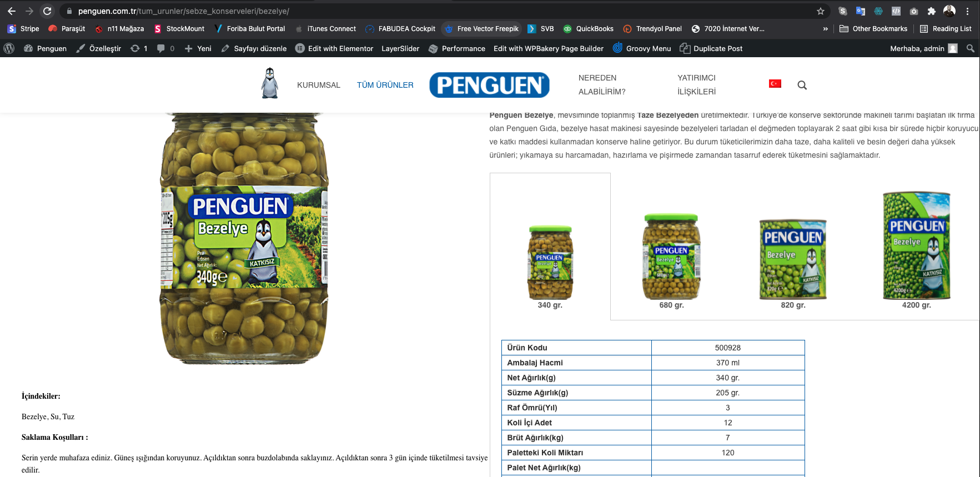Open the Chrome extensions puzzle icon
The height and width of the screenshot is (477, 980).
coord(932,11)
